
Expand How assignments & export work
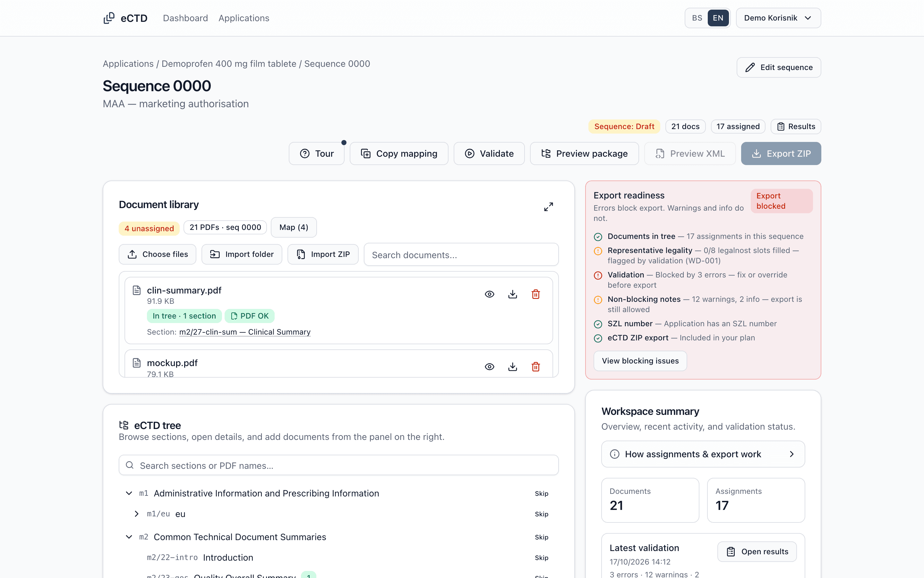coord(703,454)
